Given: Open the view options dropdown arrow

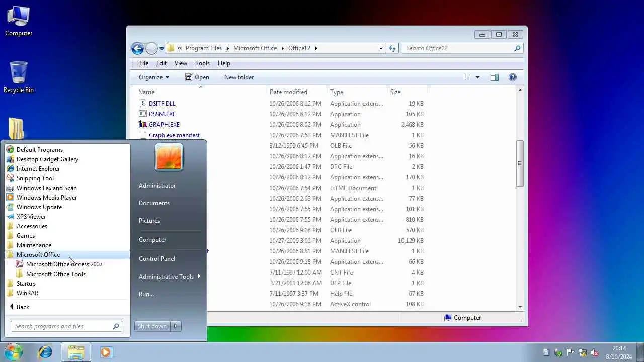Looking at the screenshot, I should 477,77.
